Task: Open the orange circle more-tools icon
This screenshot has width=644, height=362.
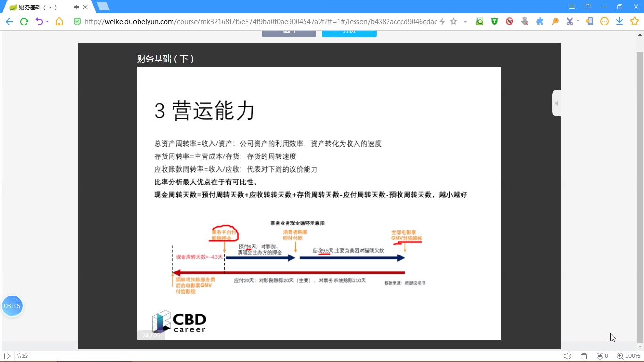Action: tap(604, 21)
